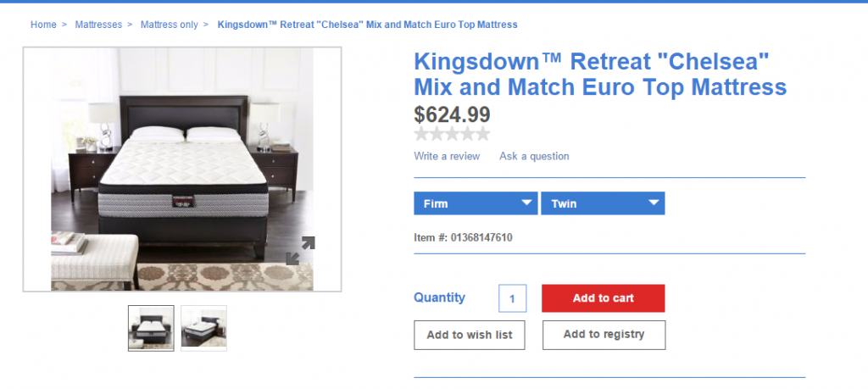Click Add to registry button
Image resolution: width=868 pixels, height=389 pixels.
click(x=604, y=335)
